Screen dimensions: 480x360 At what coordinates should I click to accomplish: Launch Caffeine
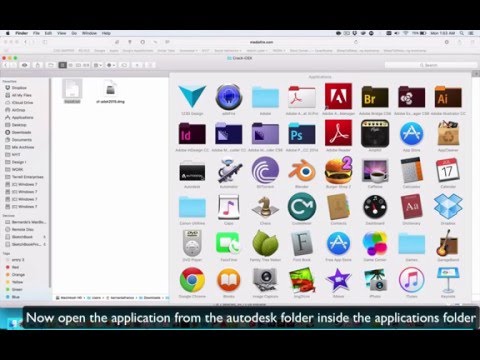375,171
